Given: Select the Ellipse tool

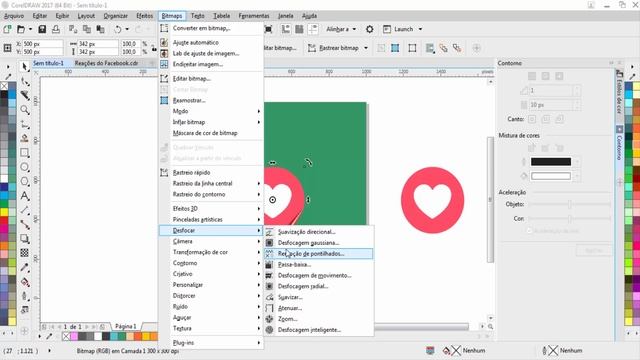Looking at the screenshot, I should pyautogui.click(x=24, y=167).
